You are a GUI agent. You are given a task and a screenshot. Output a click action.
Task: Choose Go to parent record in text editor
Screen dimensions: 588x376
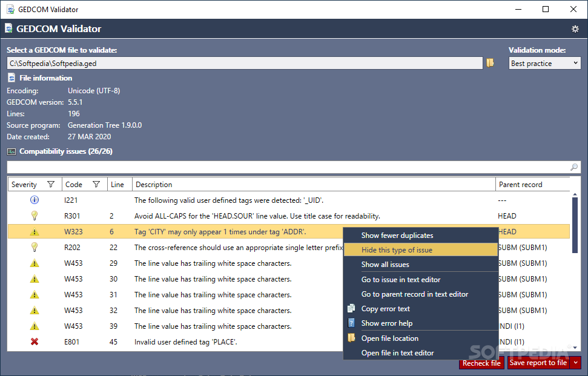[x=421, y=294]
